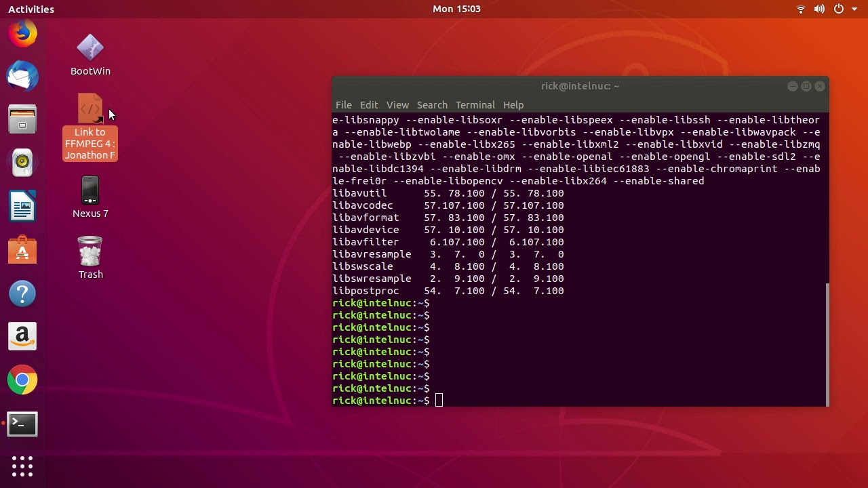Open the power indicator in top bar
The height and width of the screenshot is (488, 868).
839,9
